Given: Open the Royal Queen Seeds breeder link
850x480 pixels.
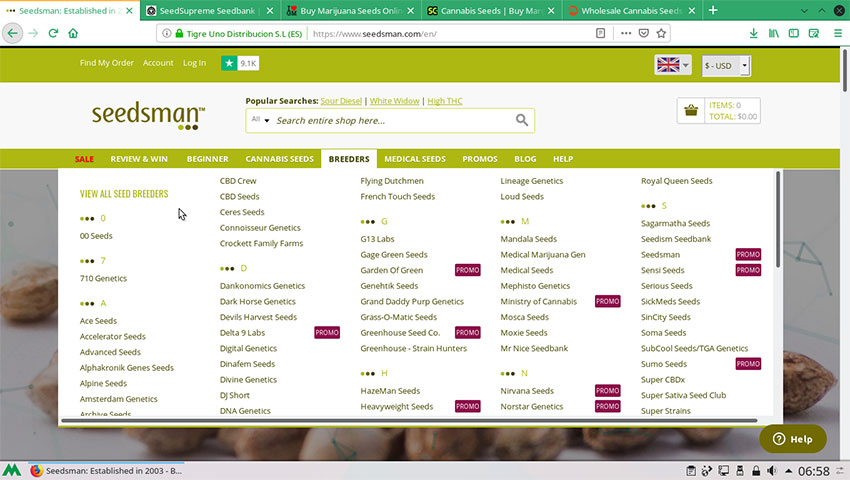Looking at the screenshot, I should (676, 181).
